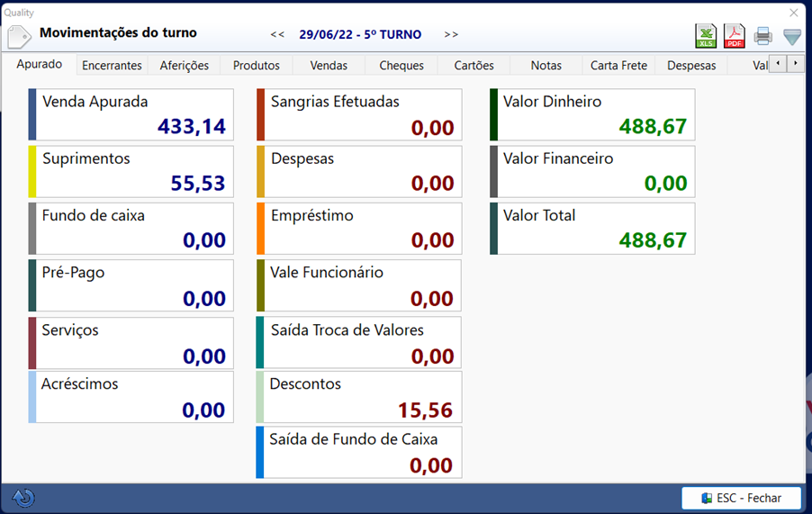Select the Saída de Fundo de Caixa card
The width and height of the screenshot is (812, 514).
[x=359, y=453]
